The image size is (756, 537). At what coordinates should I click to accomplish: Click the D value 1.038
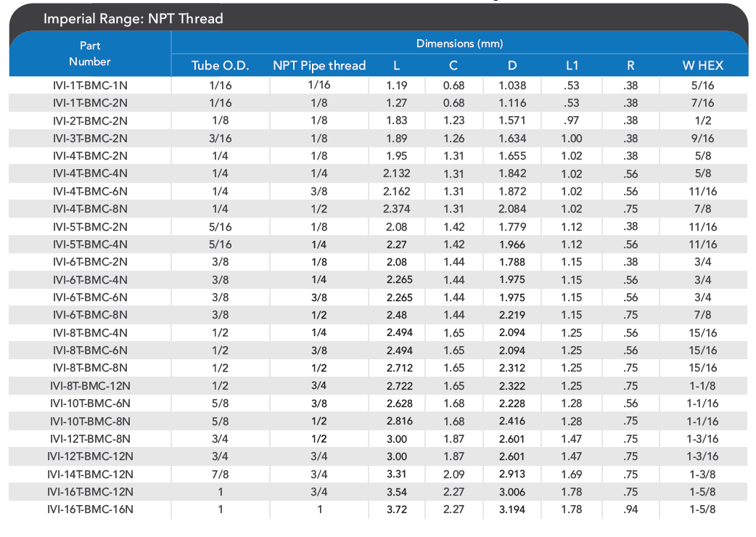(512, 86)
